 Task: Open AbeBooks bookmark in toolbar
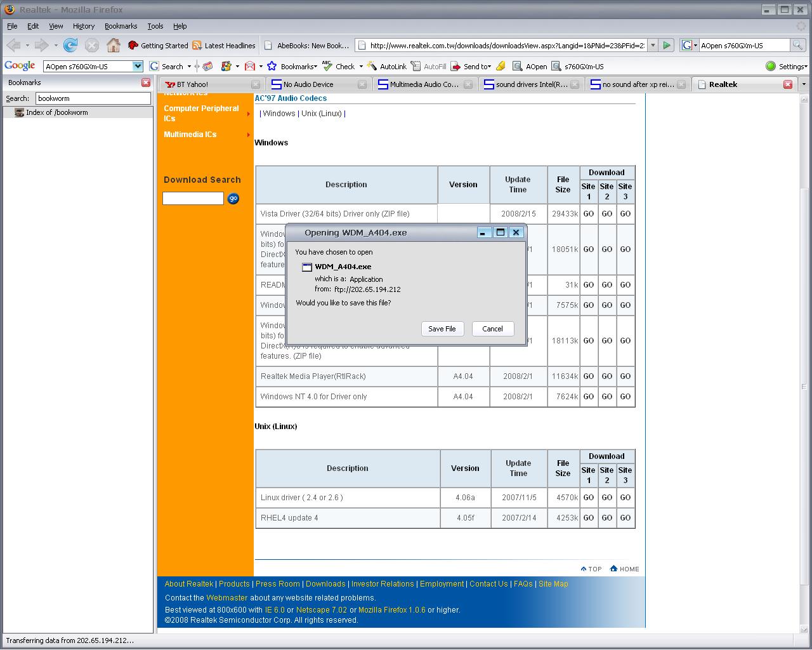coord(306,46)
